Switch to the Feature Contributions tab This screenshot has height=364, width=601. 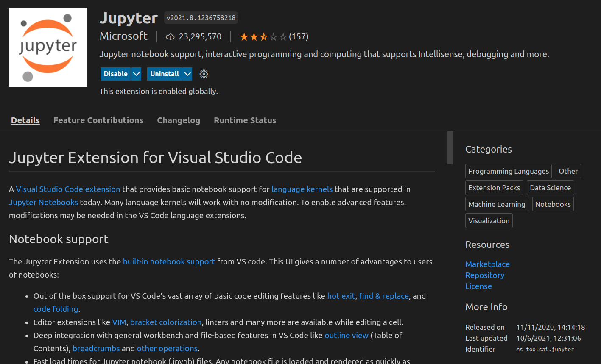tap(98, 120)
